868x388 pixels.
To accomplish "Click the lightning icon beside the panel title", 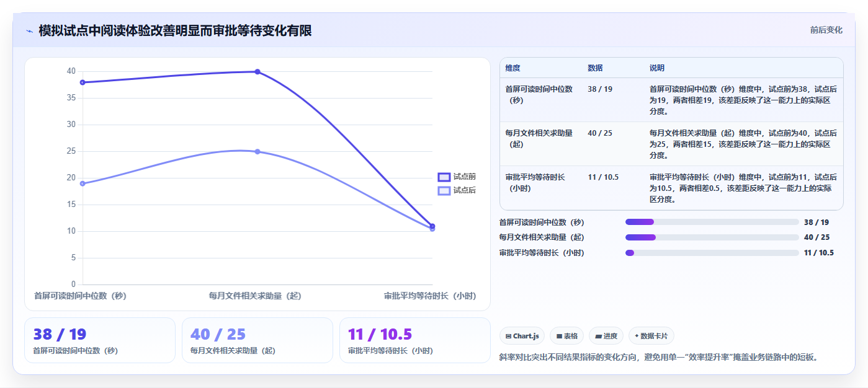I will [x=29, y=31].
